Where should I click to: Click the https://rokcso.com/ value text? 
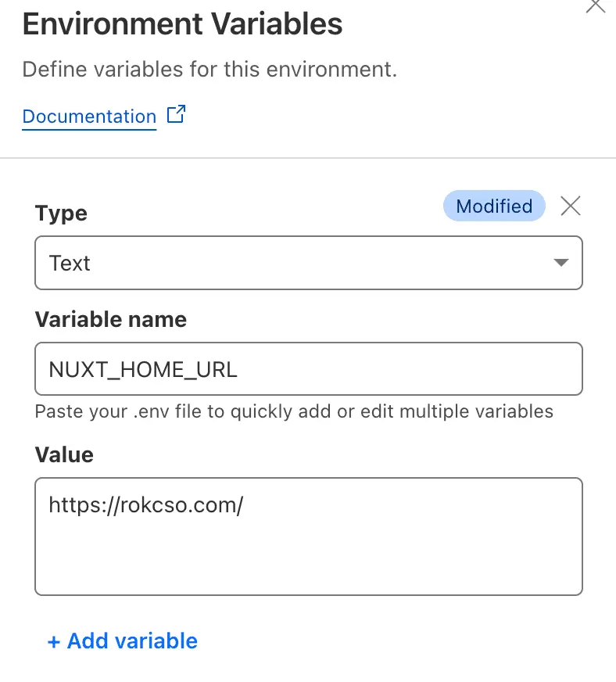pyautogui.click(x=146, y=505)
